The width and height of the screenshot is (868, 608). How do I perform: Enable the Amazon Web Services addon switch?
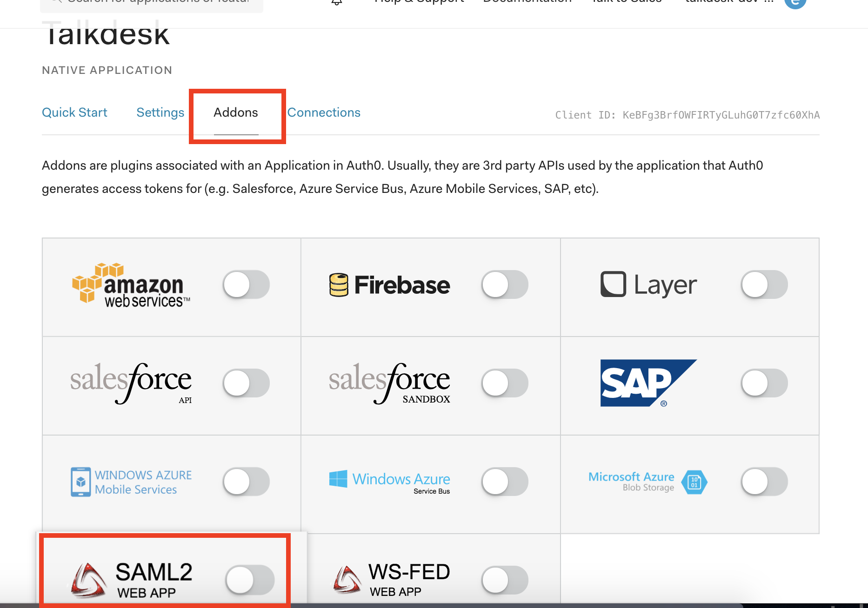click(247, 284)
